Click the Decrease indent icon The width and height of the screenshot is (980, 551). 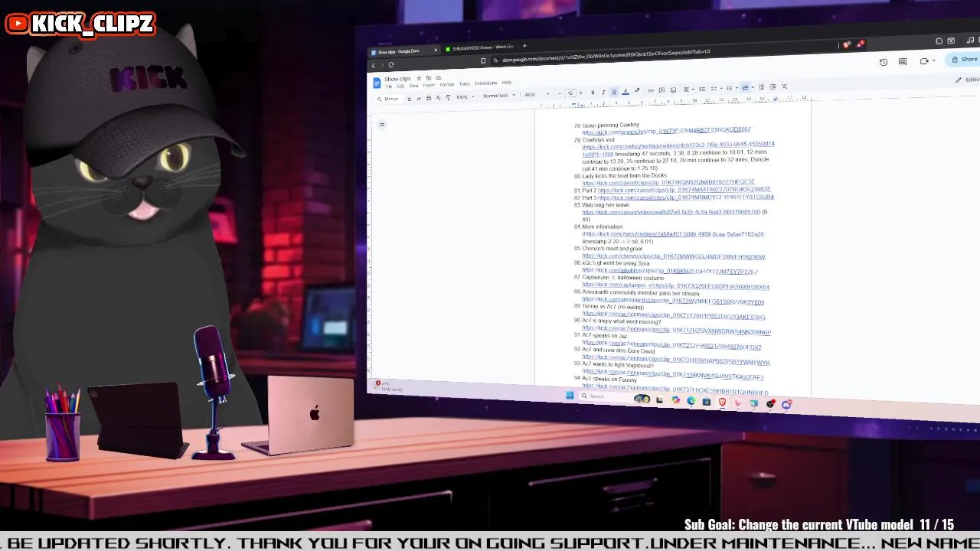(x=761, y=87)
